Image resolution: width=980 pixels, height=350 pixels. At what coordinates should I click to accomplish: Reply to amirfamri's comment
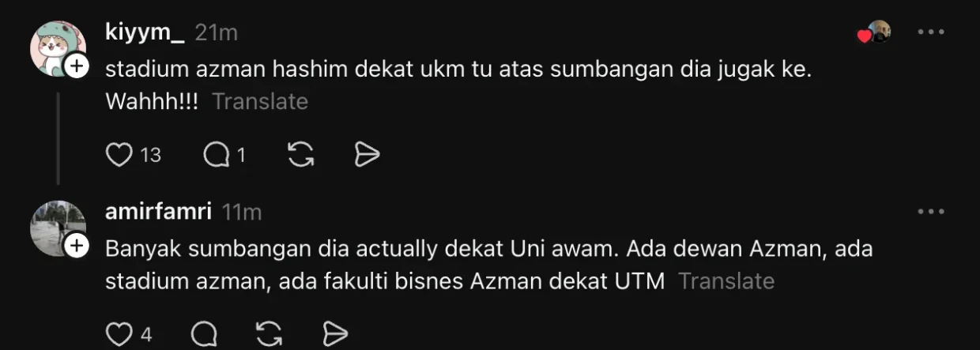[205, 334]
